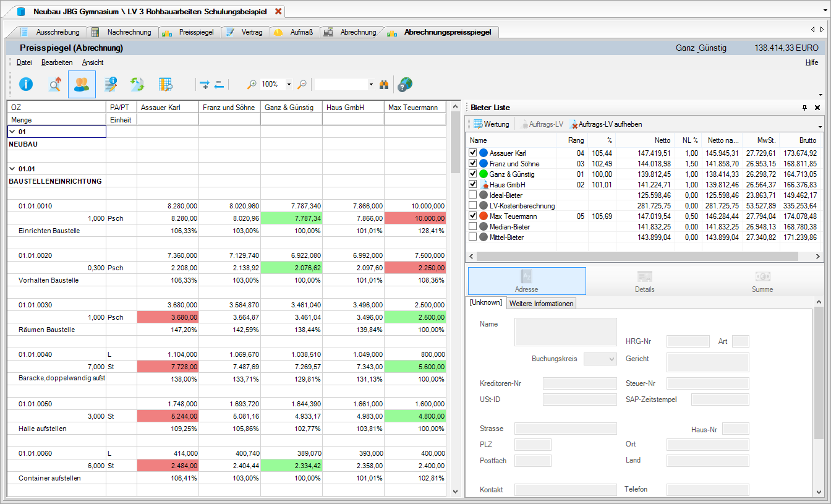Screen dimensions: 831x504
Task: Click the zoom out magnifier icon
Action: pos(302,85)
